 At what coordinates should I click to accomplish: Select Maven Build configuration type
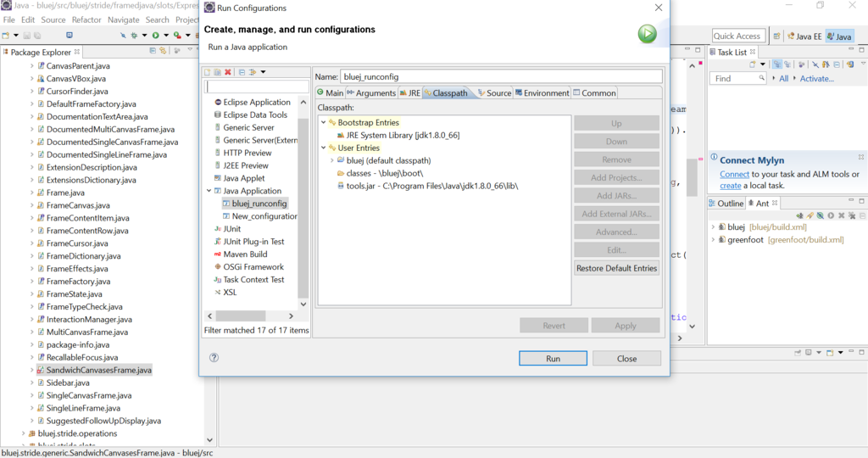pyautogui.click(x=240, y=254)
